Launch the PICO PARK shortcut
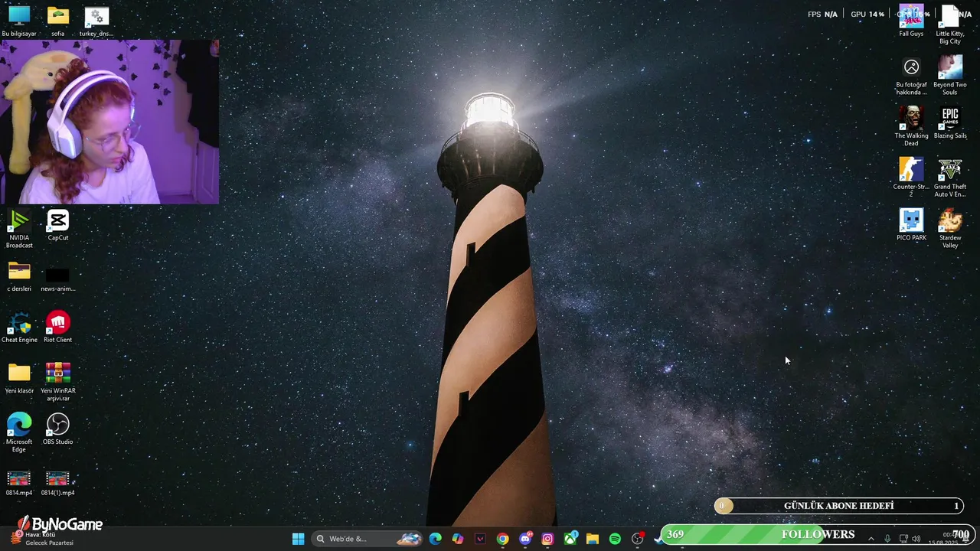 pos(911,225)
